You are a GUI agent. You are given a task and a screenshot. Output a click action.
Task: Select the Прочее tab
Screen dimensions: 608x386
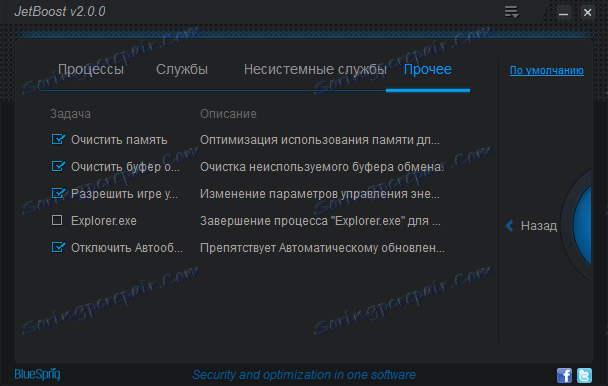tap(428, 69)
